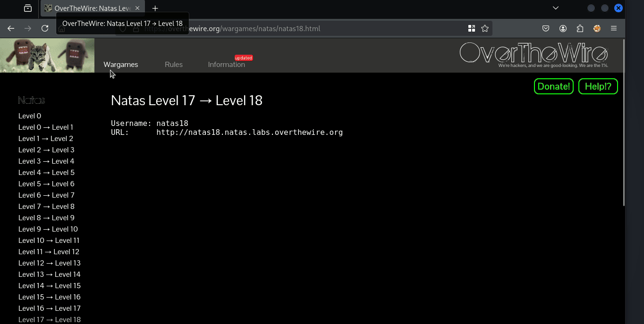Open the hamburger application menu
Viewport: 644px width, 324px height.
pyautogui.click(x=614, y=28)
